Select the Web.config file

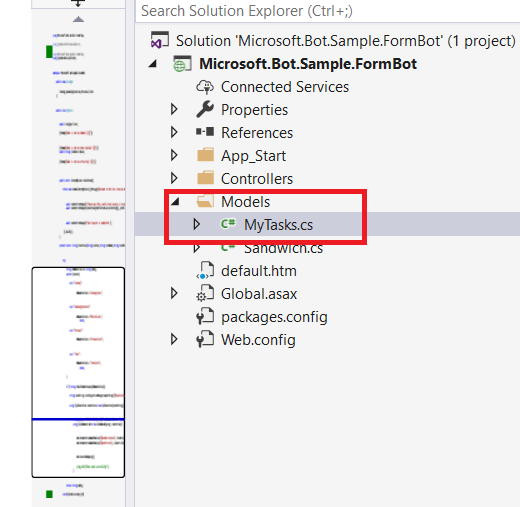258,340
